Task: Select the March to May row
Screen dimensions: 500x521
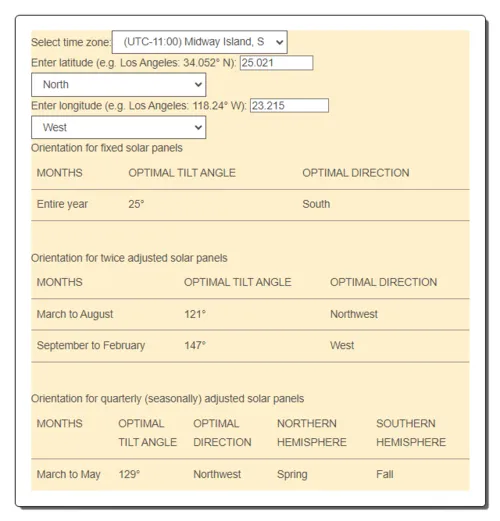Action: (x=250, y=475)
